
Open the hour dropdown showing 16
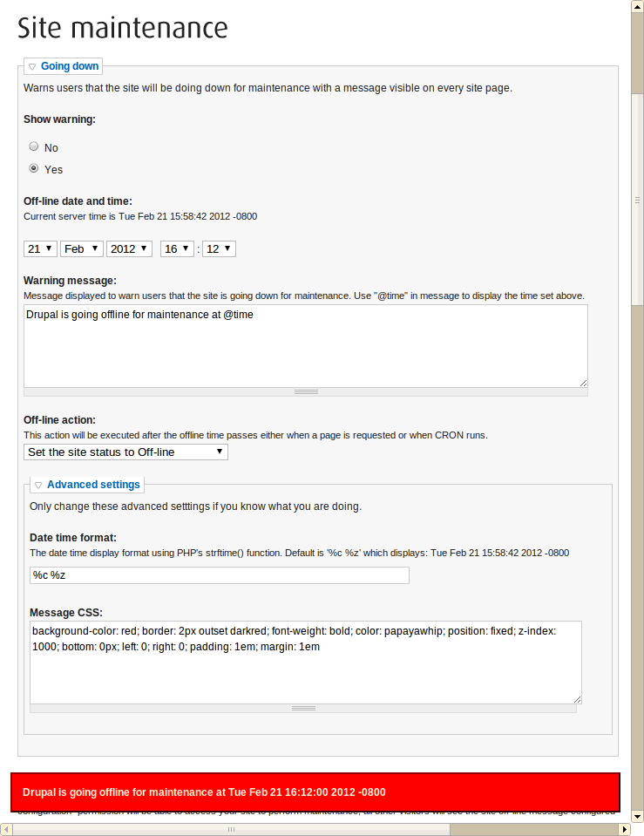pyautogui.click(x=177, y=249)
